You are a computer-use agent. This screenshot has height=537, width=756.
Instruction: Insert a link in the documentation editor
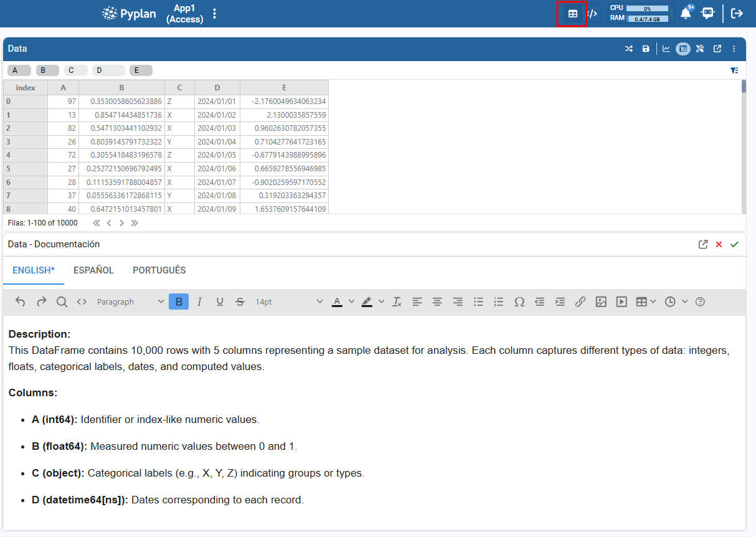click(580, 302)
